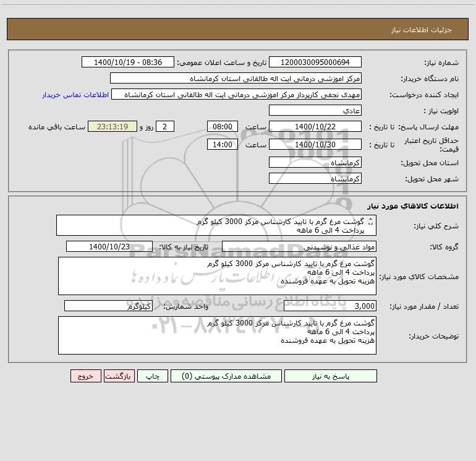Click the response deadline time 08:00

222,126
